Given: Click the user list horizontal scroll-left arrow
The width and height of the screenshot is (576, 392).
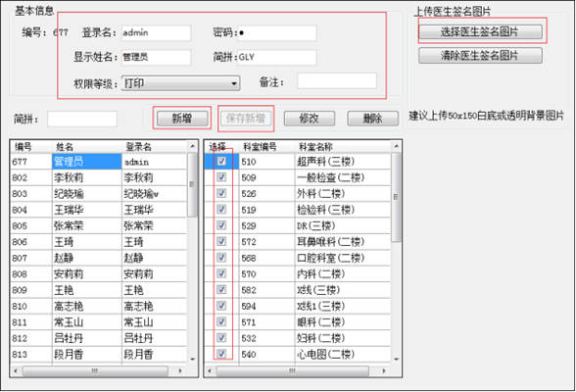Looking at the screenshot, I should pyautogui.click(x=16, y=370).
